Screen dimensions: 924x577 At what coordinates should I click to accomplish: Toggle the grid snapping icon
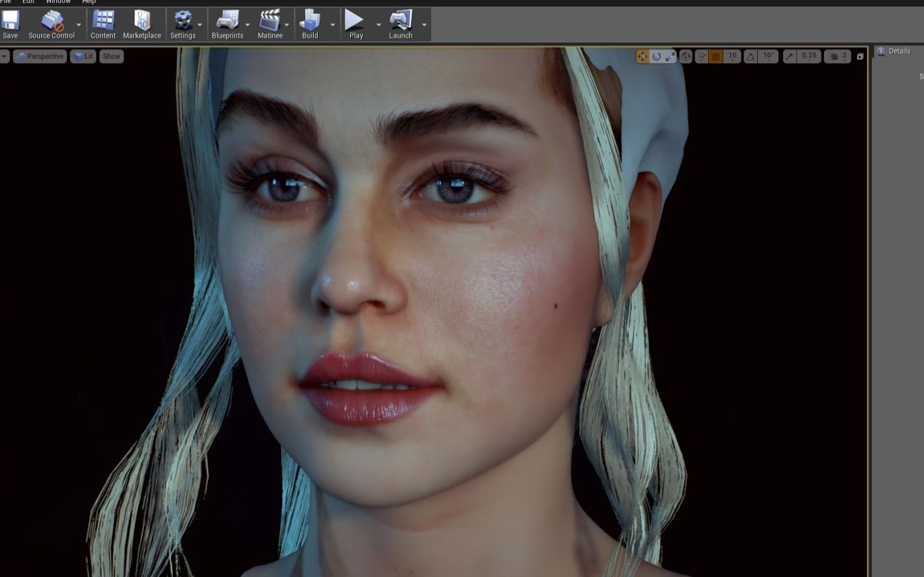(x=715, y=57)
